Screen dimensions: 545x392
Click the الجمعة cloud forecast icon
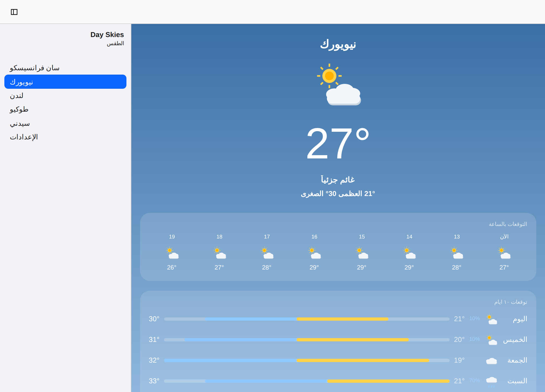(492, 361)
